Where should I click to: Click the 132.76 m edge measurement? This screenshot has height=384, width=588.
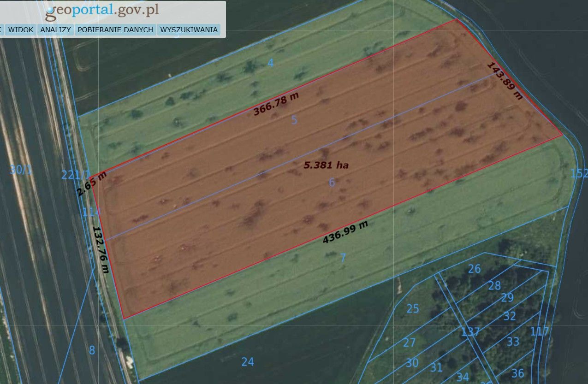click(101, 249)
